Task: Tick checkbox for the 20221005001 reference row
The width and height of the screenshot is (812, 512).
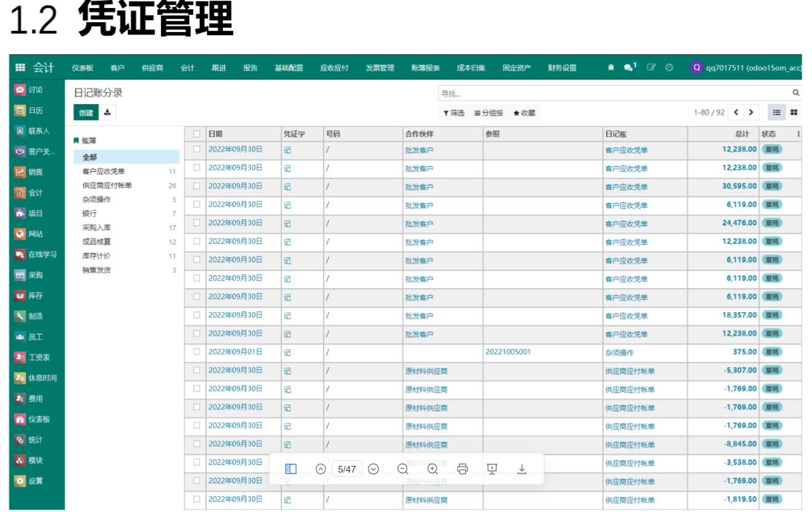Action: click(x=197, y=352)
